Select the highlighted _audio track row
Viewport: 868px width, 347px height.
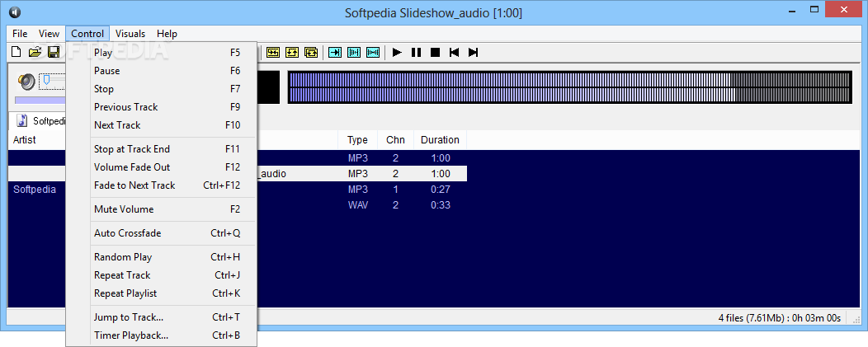[361, 174]
